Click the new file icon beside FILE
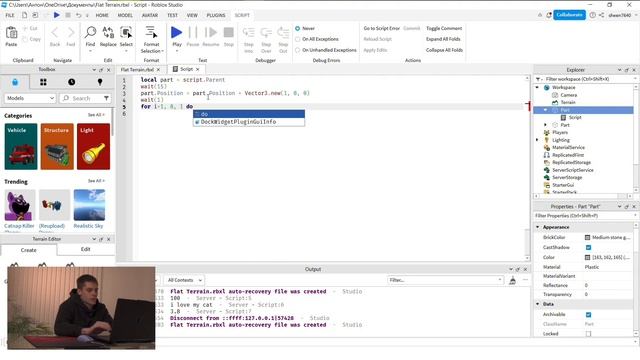 (x=24, y=15)
